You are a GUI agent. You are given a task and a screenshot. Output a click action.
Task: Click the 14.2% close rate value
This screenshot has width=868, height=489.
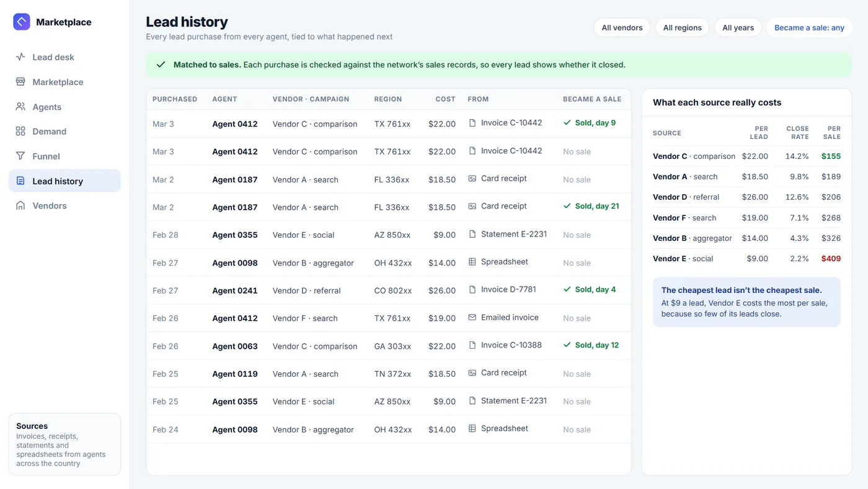[x=797, y=156]
